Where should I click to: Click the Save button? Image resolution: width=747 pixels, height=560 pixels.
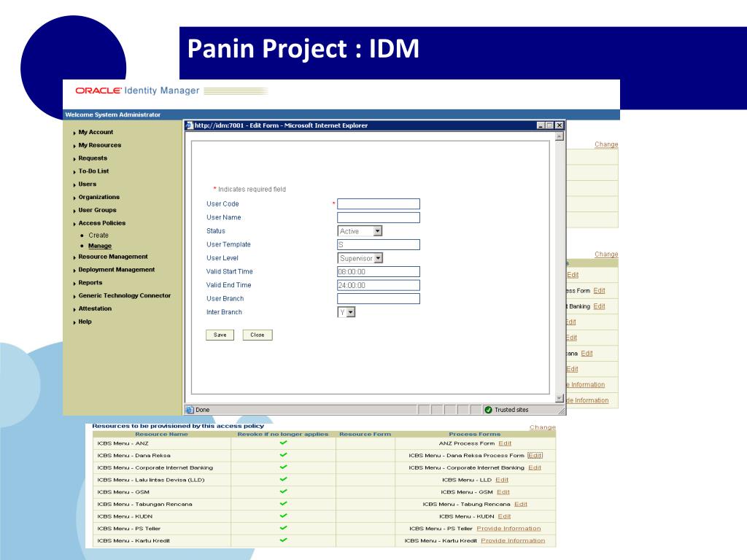220,335
